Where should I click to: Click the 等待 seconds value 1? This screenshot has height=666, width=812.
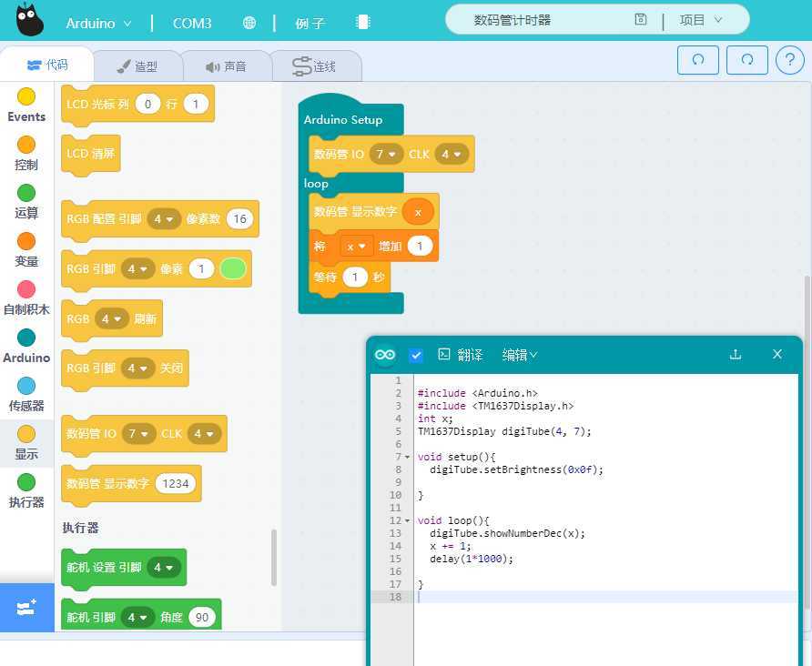coord(355,277)
